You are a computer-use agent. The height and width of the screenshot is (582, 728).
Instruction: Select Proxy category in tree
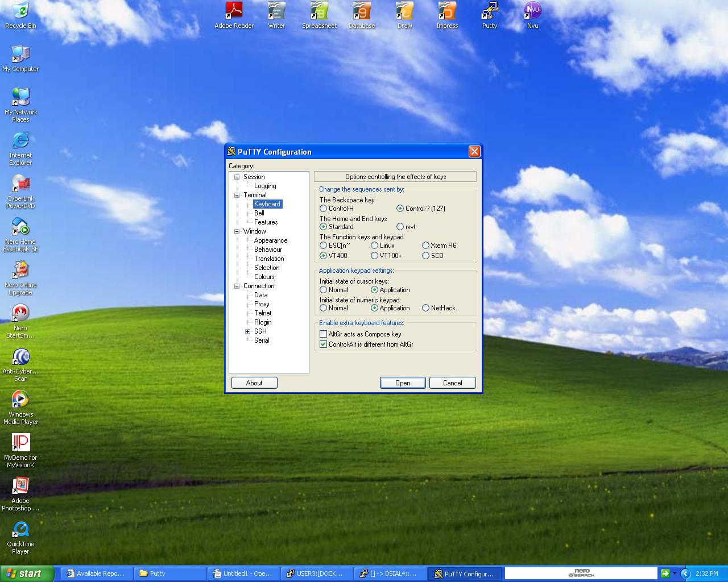coord(262,304)
